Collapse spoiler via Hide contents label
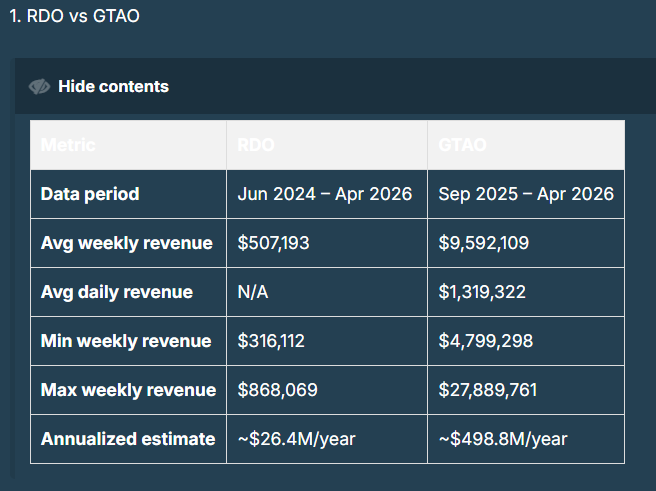Image resolution: width=656 pixels, height=491 pixels. point(113,87)
